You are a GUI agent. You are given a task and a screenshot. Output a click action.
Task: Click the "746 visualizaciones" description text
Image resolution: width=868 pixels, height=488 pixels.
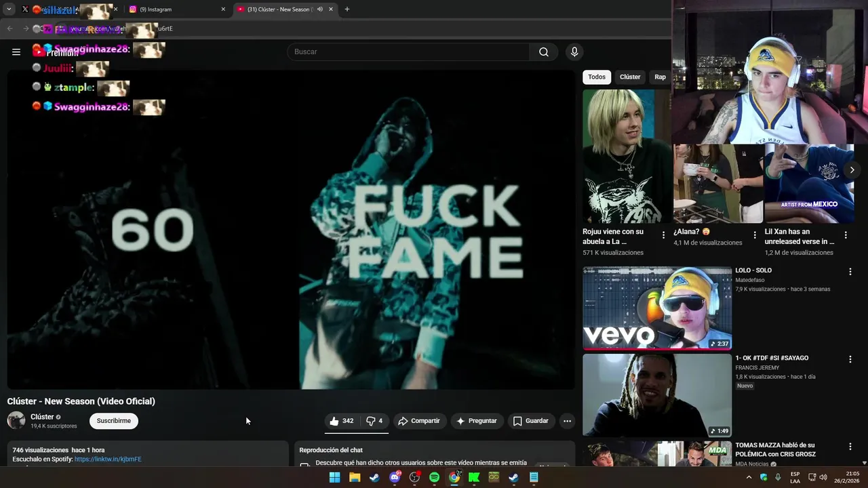pos(41,450)
